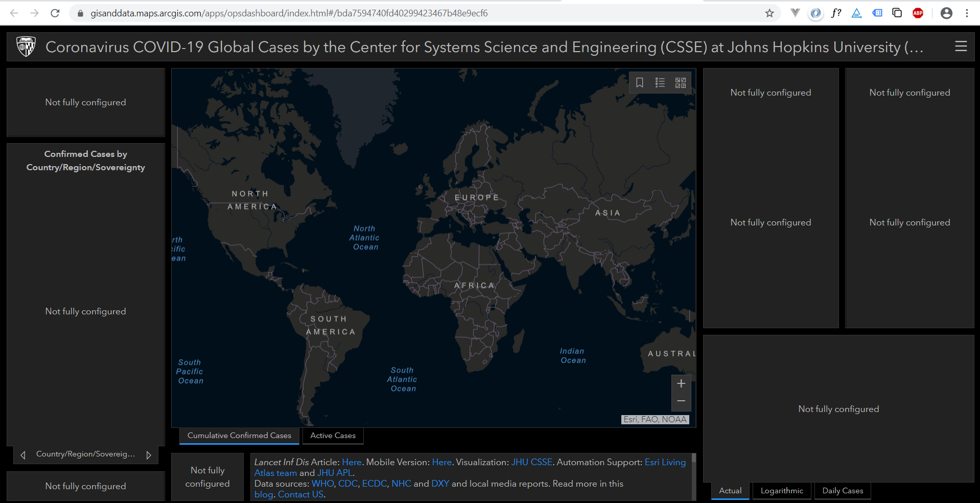Open Chrome's three-dot menu
Screen dimensions: 980x503
(967, 13)
